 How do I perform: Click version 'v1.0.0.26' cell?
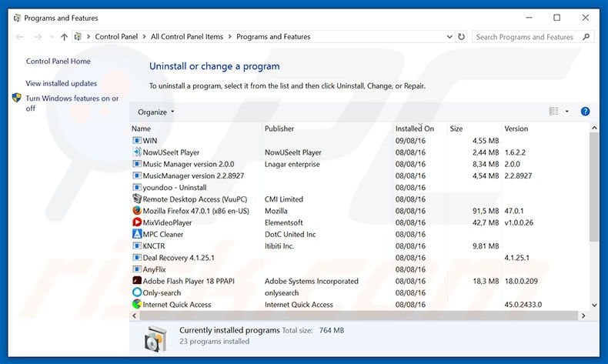pyautogui.click(x=519, y=222)
